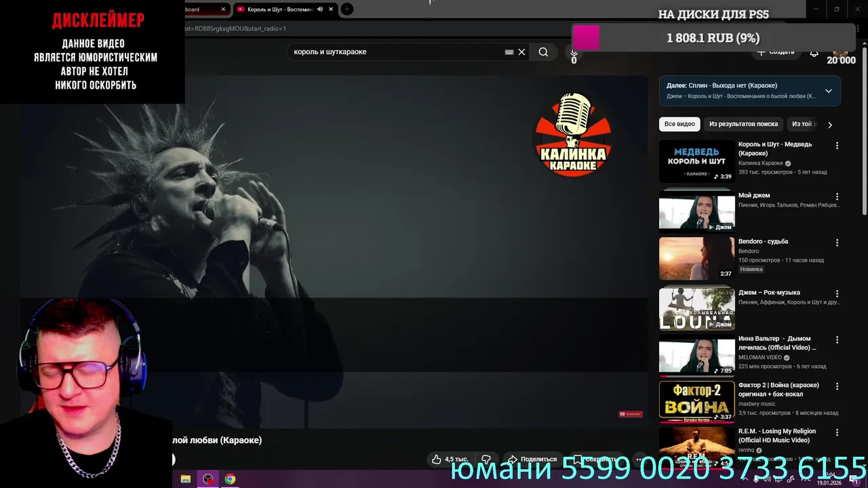Open R.E.M. Losing My Religion thumbnail
The width and height of the screenshot is (868, 488).
tap(696, 447)
